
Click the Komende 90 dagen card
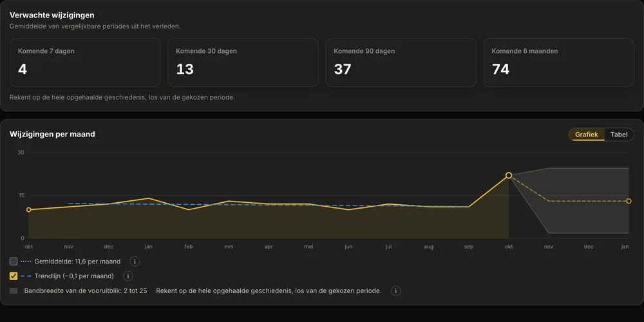401,62
